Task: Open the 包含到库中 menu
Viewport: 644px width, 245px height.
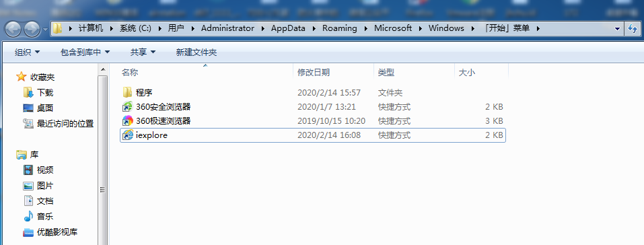Action: pos(85,53)
